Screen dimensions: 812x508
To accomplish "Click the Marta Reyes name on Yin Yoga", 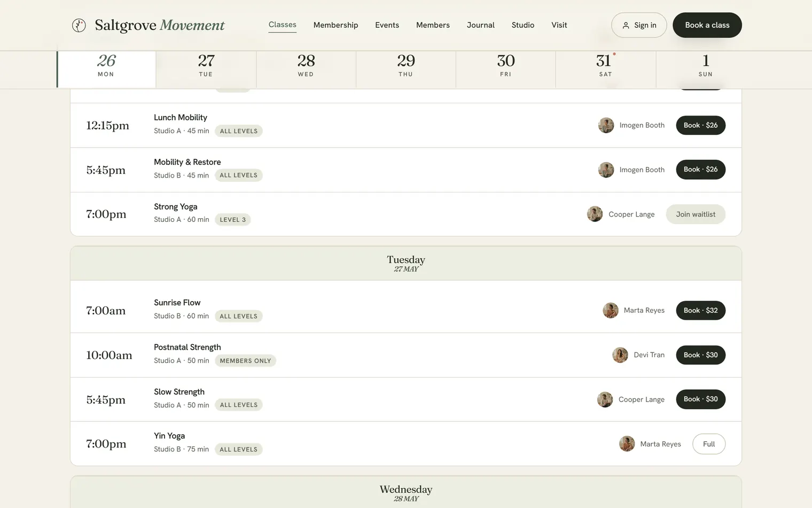I will tap(661, 444).
